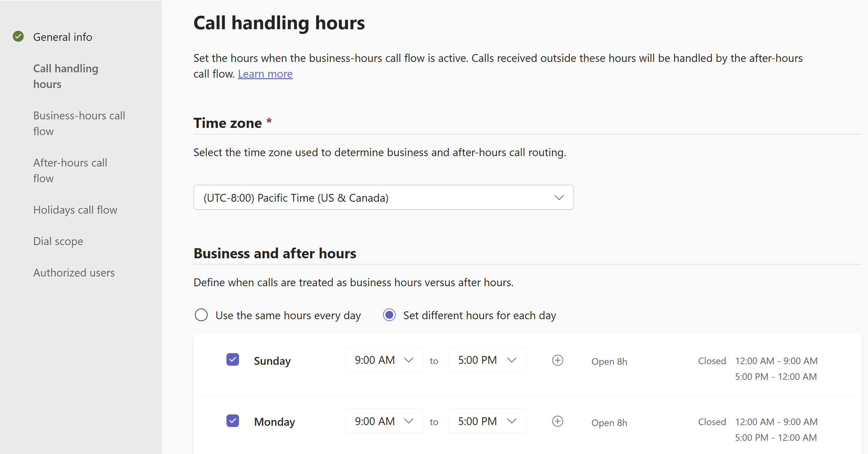This screenshot has width=868, height=454.
Task: Open After-hours call flow step
Action: 70,170
